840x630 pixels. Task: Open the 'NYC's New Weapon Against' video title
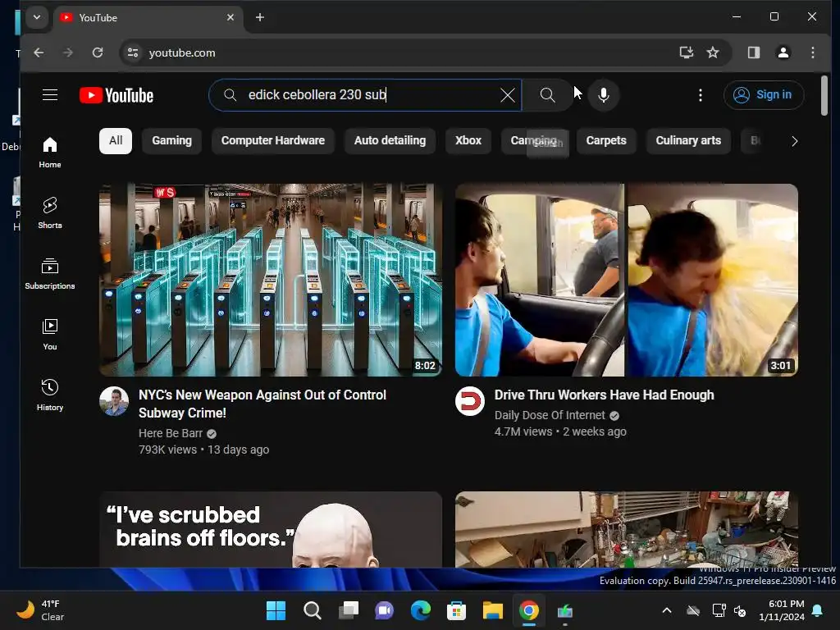point(262,404)
